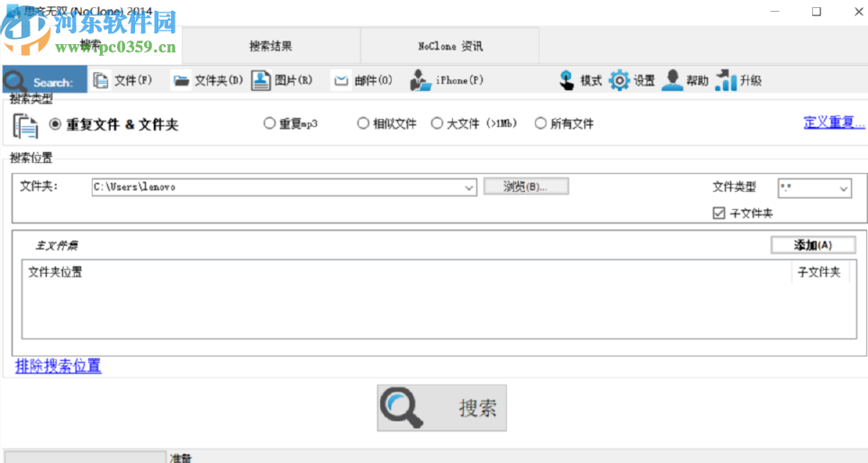868x463 pixels.
Task: Click the 准备 status text
Action: tap(180, 458)
